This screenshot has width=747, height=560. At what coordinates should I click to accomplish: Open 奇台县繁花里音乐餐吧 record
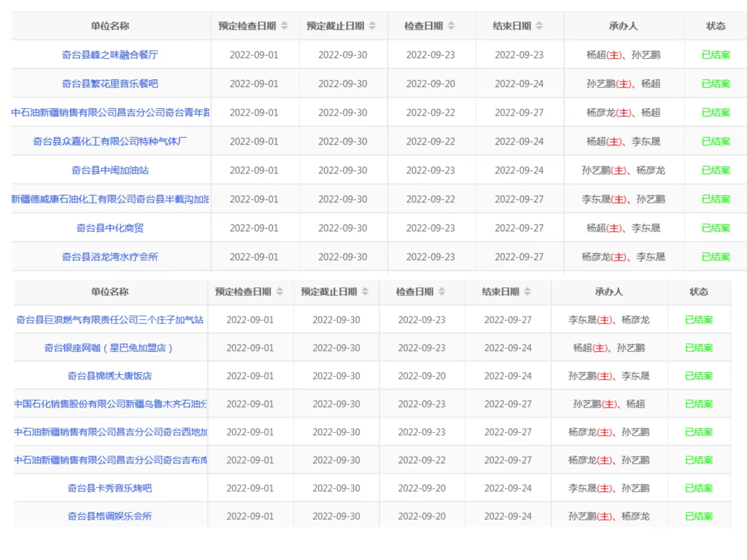coord(110,84)
